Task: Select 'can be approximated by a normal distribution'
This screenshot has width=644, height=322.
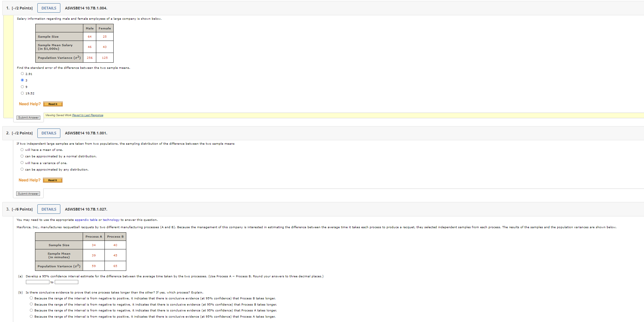Action: pyautogui.click(x=22, y=156)
